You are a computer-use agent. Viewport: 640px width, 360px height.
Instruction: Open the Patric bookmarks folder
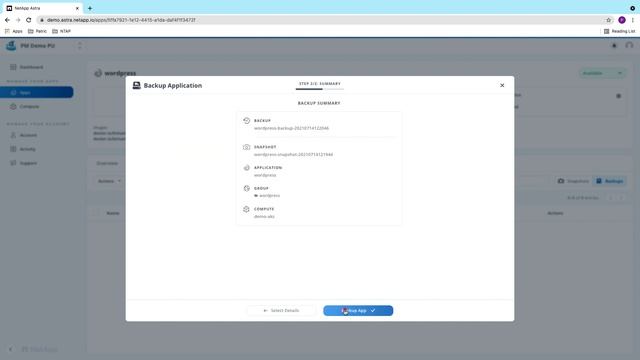tap(37, 31)
